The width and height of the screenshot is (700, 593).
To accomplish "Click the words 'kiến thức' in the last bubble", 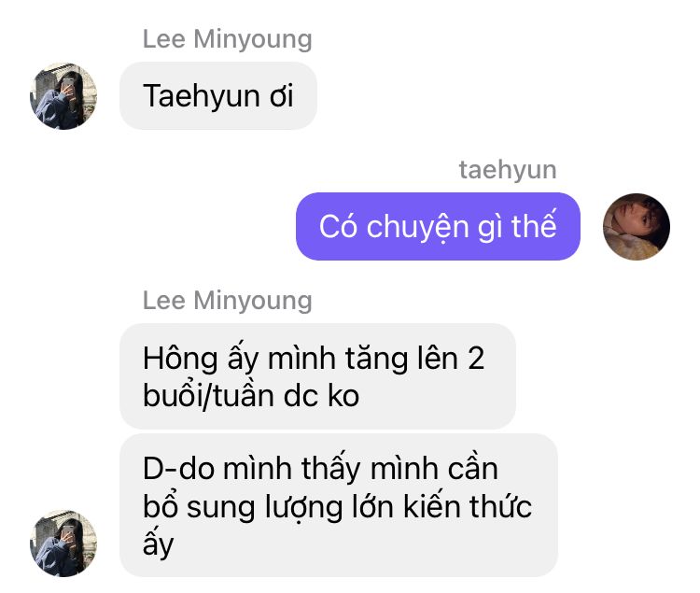I will (468, 506).
